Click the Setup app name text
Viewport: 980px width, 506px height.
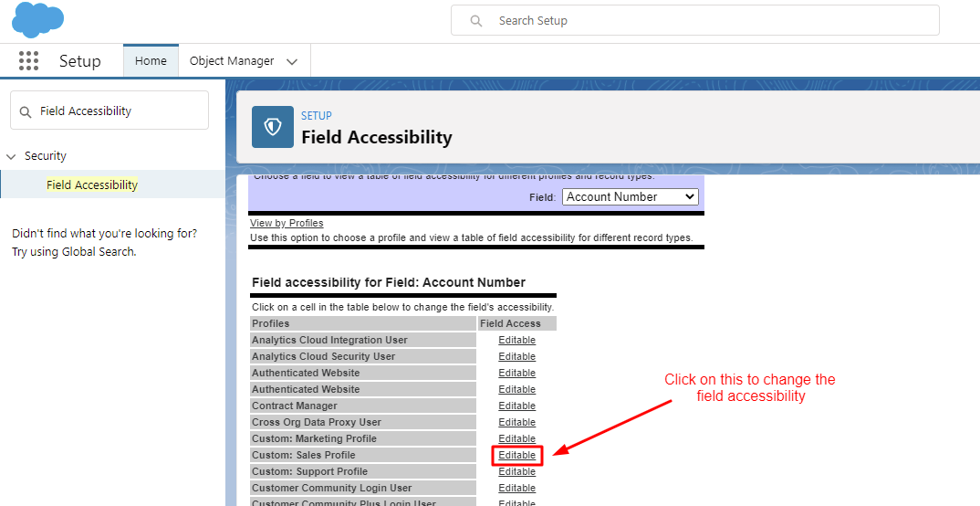[x=80, y=60]
